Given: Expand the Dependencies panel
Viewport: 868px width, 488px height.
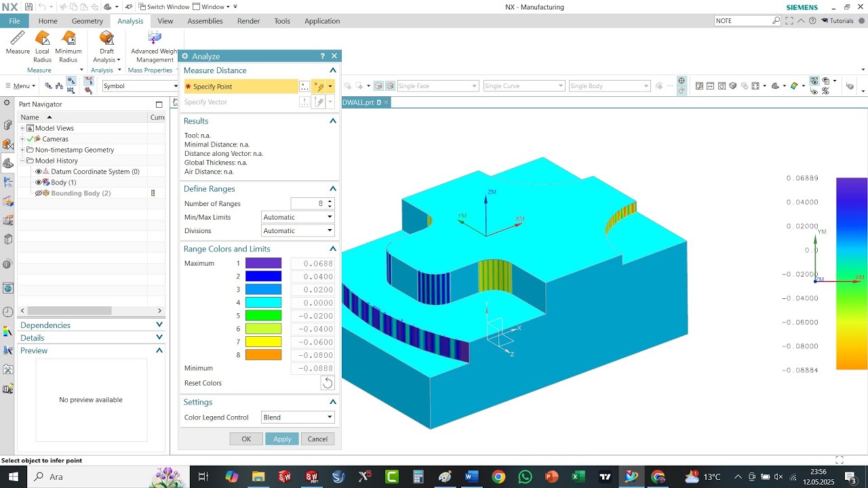Looking at the screenshot, I should pos(159,325).
